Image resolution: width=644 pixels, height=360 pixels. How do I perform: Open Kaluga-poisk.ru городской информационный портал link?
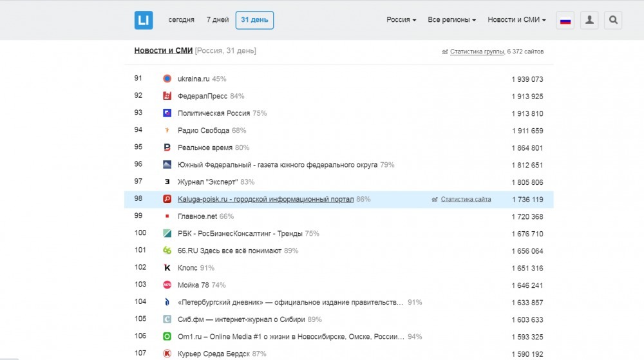[x=265, y=200]
